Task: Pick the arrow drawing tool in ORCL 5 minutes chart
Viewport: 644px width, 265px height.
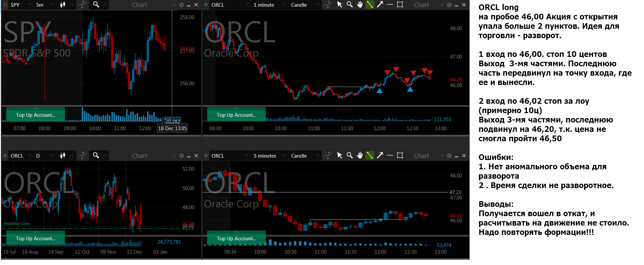Action: (380, 156)
